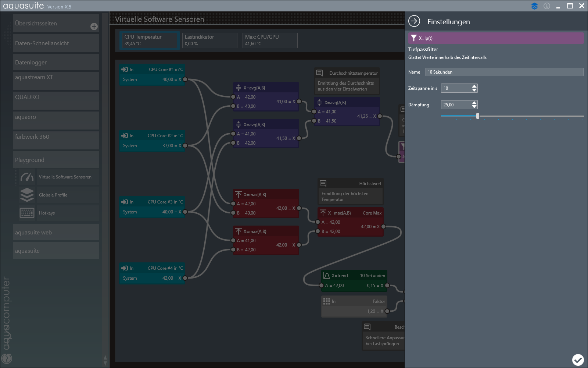Click the In icon of CPU Core #1 node
Image resolution: width=588 pixels, height=368 pixels.
[x=125, y=69]
